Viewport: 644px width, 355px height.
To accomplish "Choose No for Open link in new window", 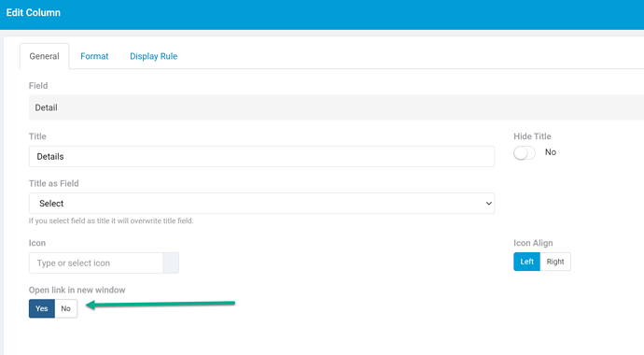I will click(65, 308).
